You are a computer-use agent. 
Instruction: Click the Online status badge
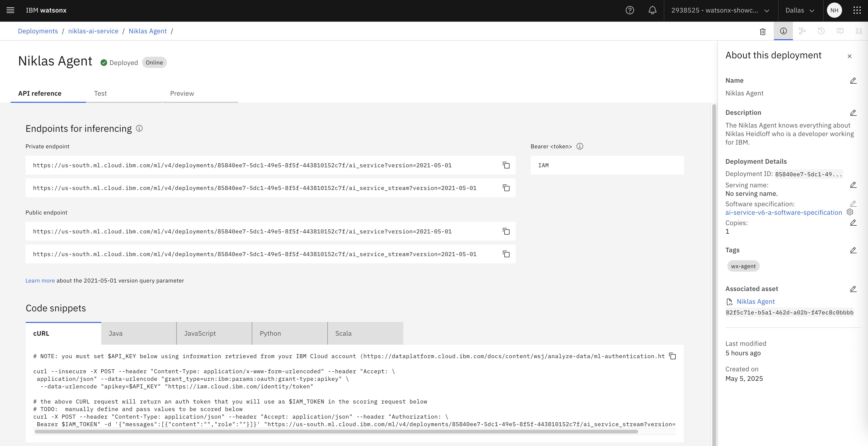(x=154, y=63)
